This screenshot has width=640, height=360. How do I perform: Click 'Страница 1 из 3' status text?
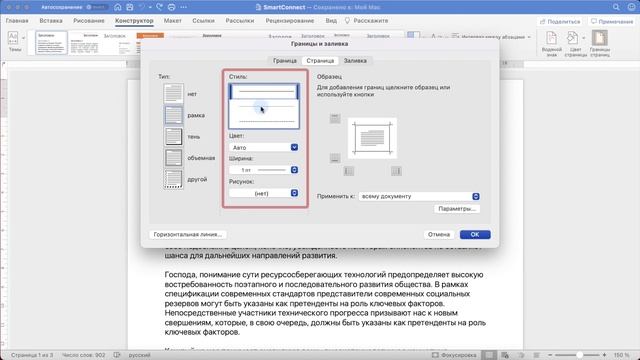pos(32,355)
